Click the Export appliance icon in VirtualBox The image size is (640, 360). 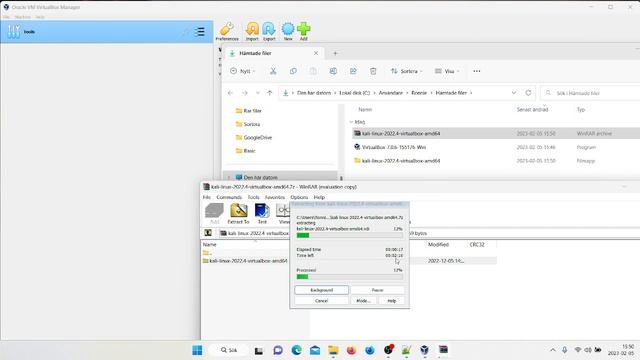point(269,31)
